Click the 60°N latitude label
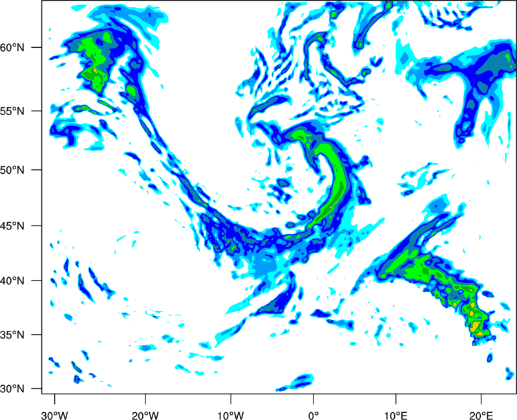Image resolution: width=517 pixels, height=420 pixels. pos(12,47)
